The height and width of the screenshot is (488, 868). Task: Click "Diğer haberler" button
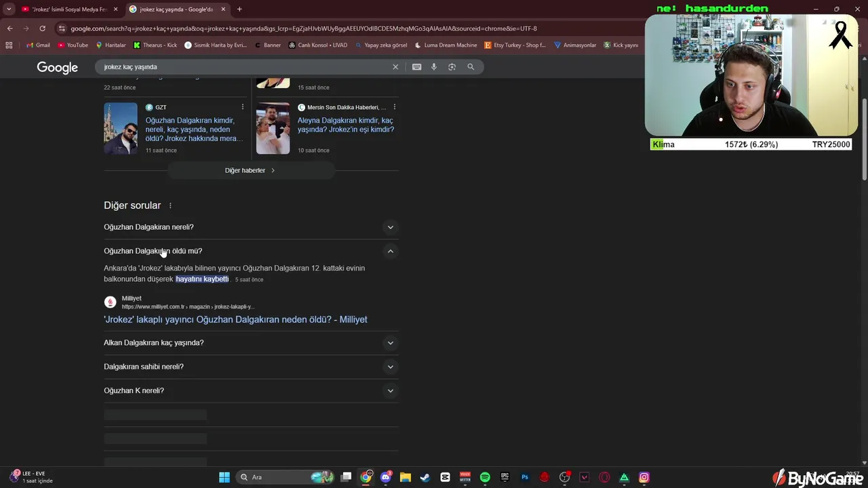click(x=250, y=171)
